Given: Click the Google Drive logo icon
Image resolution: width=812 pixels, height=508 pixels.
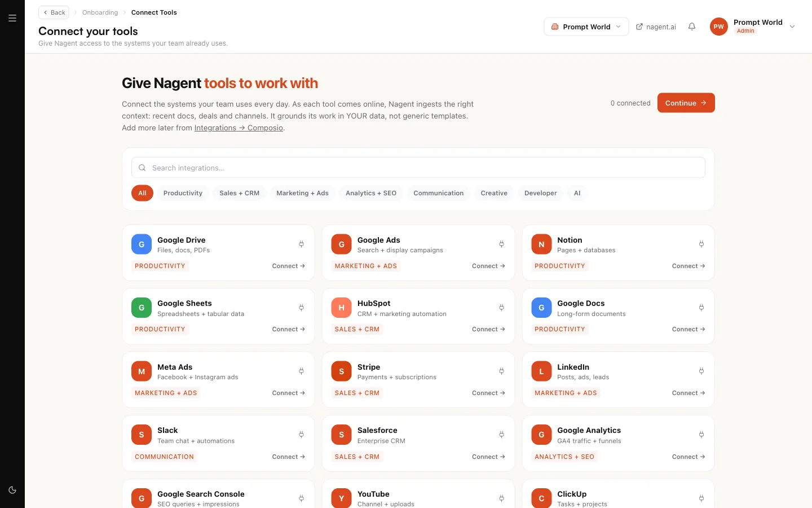Looking at the screenshot, I should [142, 244].
